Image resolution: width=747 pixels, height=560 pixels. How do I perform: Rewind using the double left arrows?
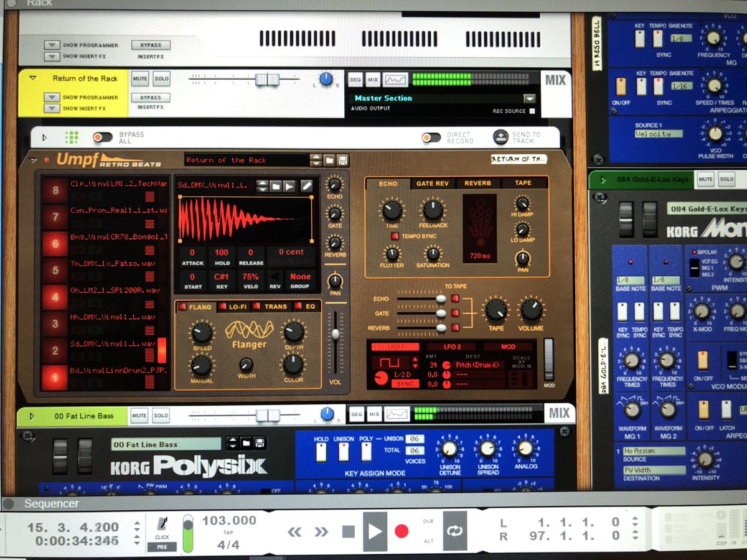(x=294, y=531)
